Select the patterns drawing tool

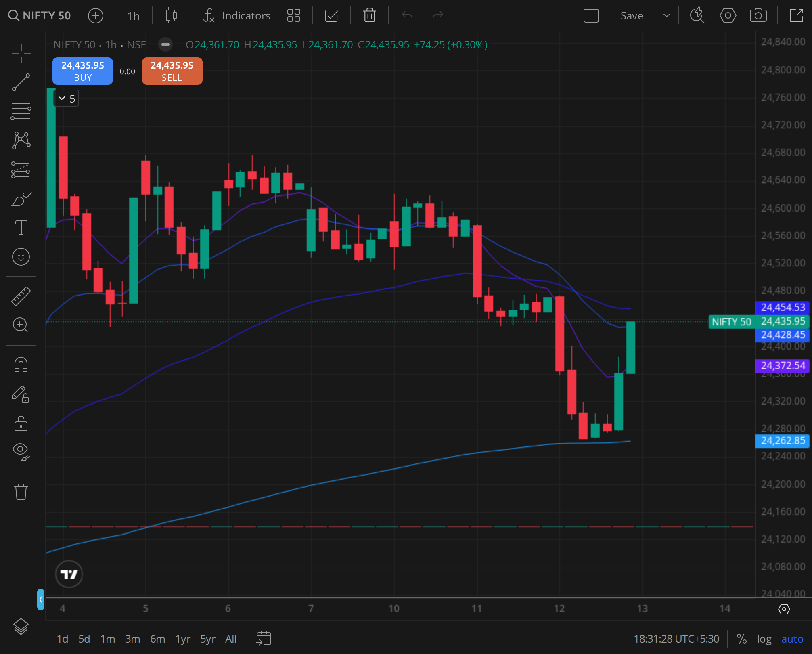click(21, 140)
